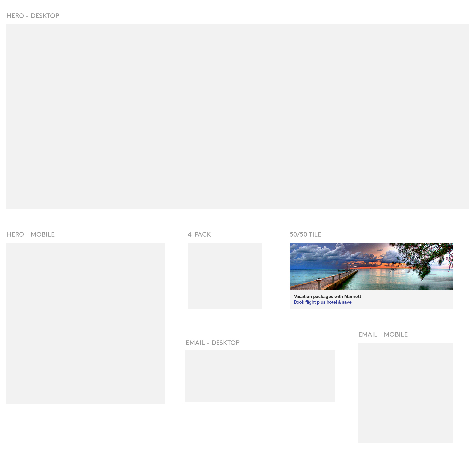Click the 'Vacation packages with Marriott' title
The height and width of the screenshot is (454, 476).
pyautogui.click(x=327, y=296)
